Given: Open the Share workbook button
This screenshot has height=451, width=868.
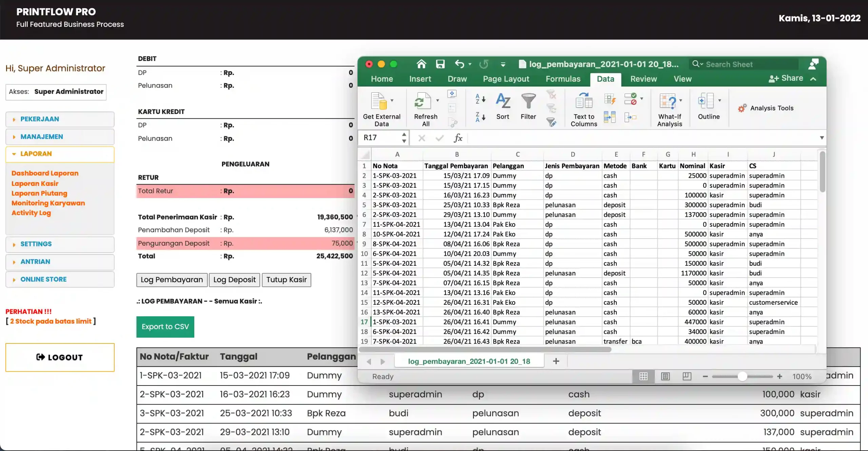Looking at the screenshot, I should point(786,78).
